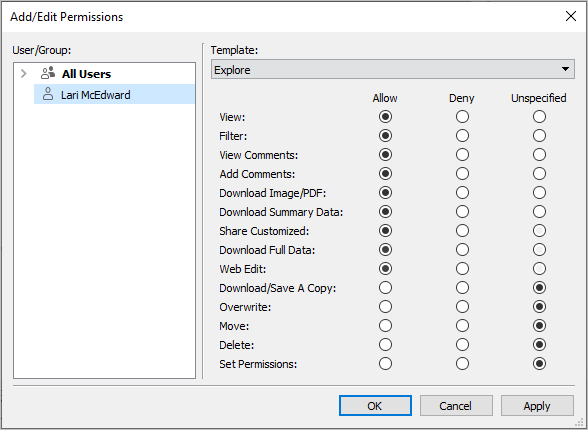Screen dimensions: 588x430
Task: Deny the Set Permissions capability
Action: click(x=462, y=363)
